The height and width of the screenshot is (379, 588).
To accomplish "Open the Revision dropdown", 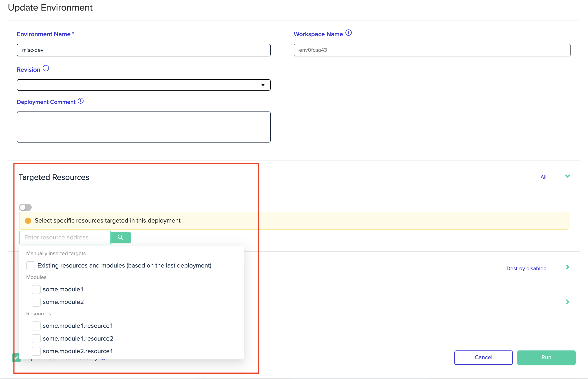I will pos(144,85).
